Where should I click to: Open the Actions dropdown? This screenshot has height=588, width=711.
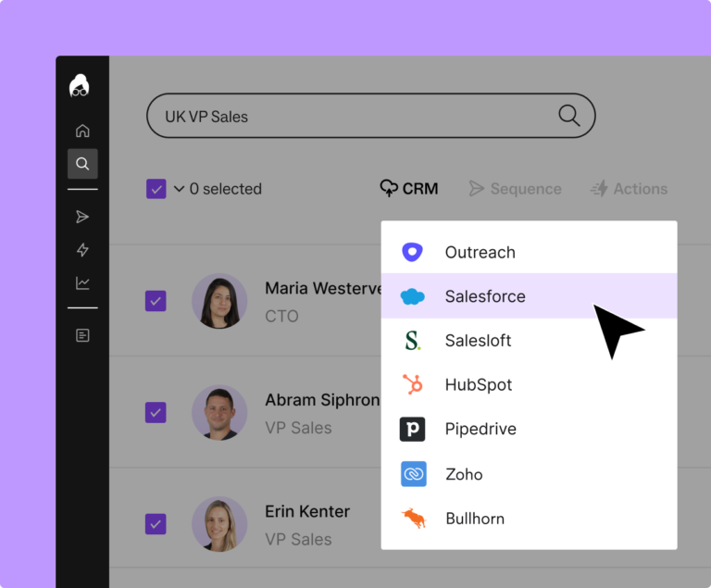[629, 189]
